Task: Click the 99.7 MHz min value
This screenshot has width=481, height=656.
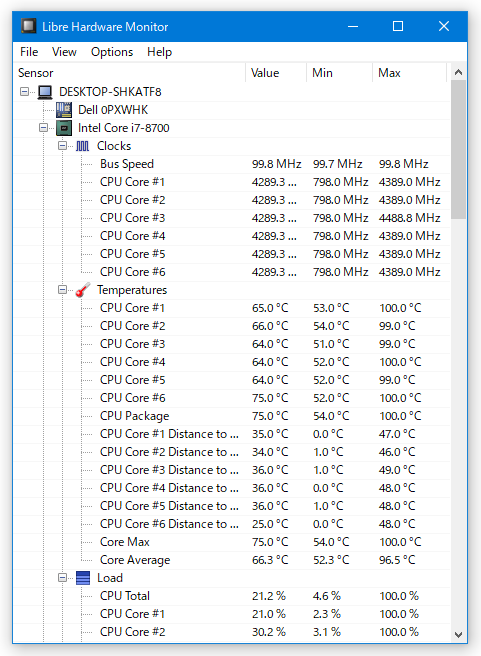Action: pos(338,164)
